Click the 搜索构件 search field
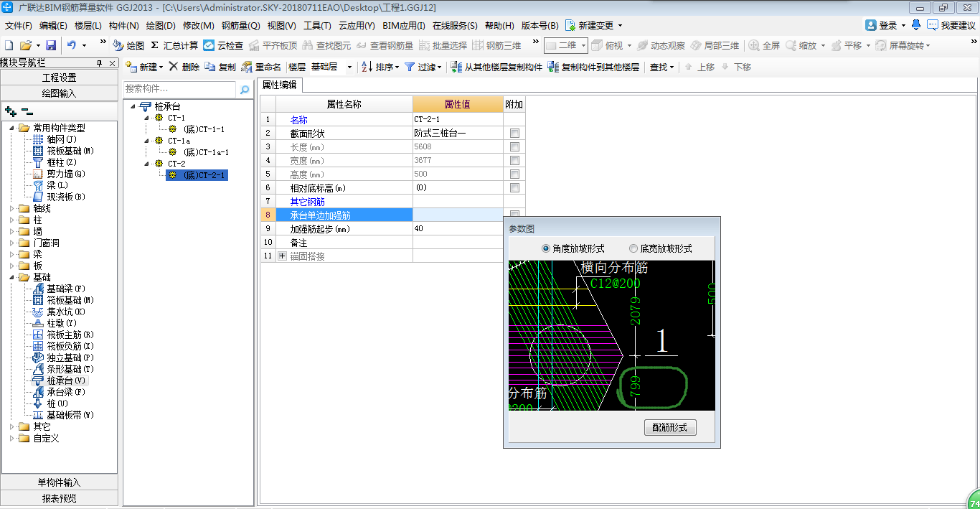The height and width of the screenshot is (509, 980). (179, 89)
